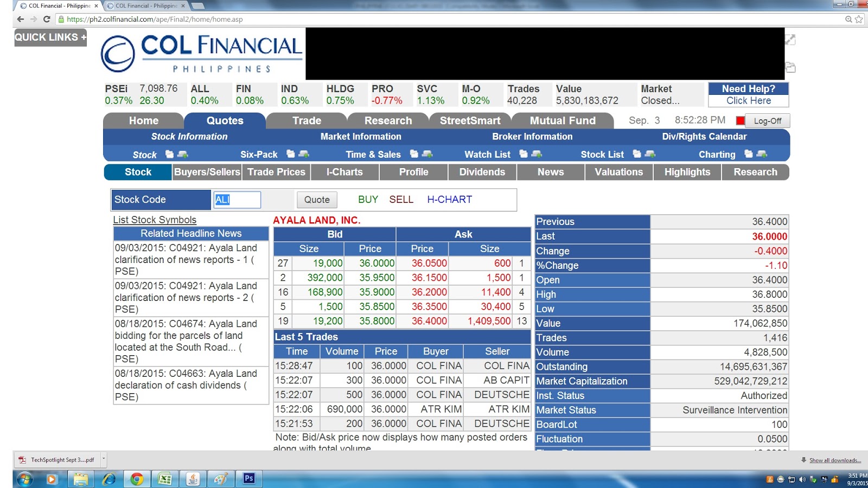Viewport: 868px width, 488px height.
Task: Click the page icon after Watch List
Action: (524, 155)
